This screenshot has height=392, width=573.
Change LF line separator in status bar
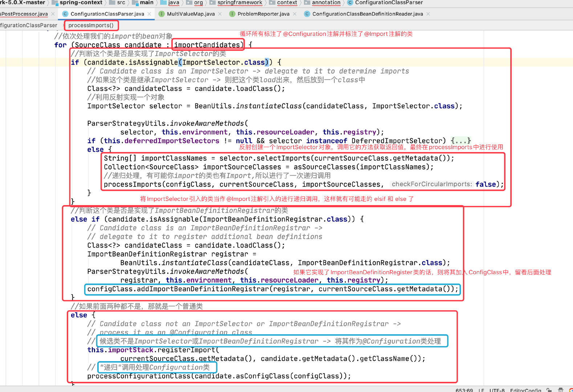[x=481, y=390]
